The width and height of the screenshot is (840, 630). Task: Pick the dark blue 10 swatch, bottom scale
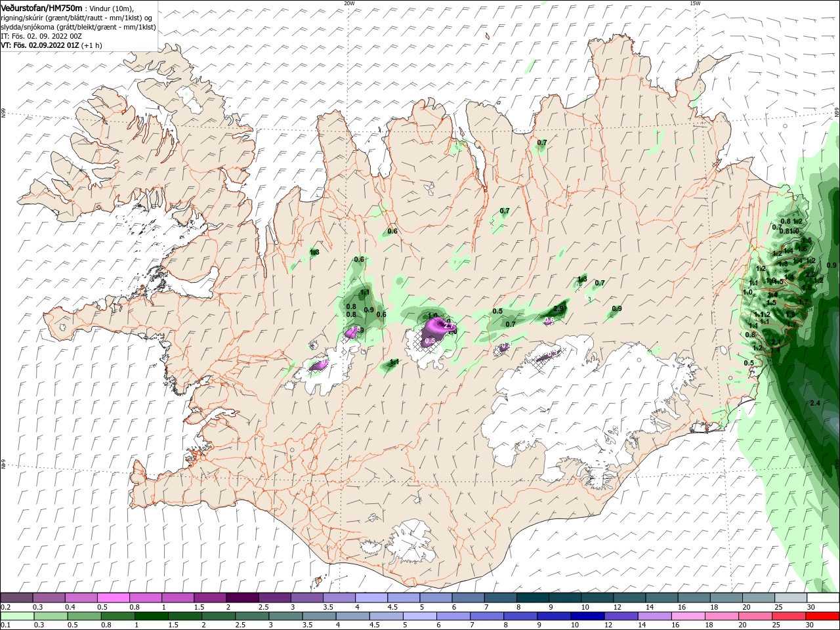587,617
